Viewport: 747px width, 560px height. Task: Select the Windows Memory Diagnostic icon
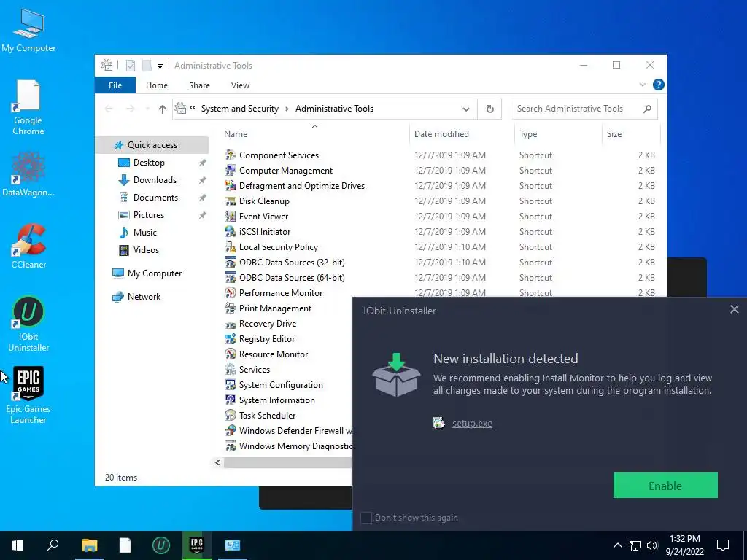(x=230, y=446)
